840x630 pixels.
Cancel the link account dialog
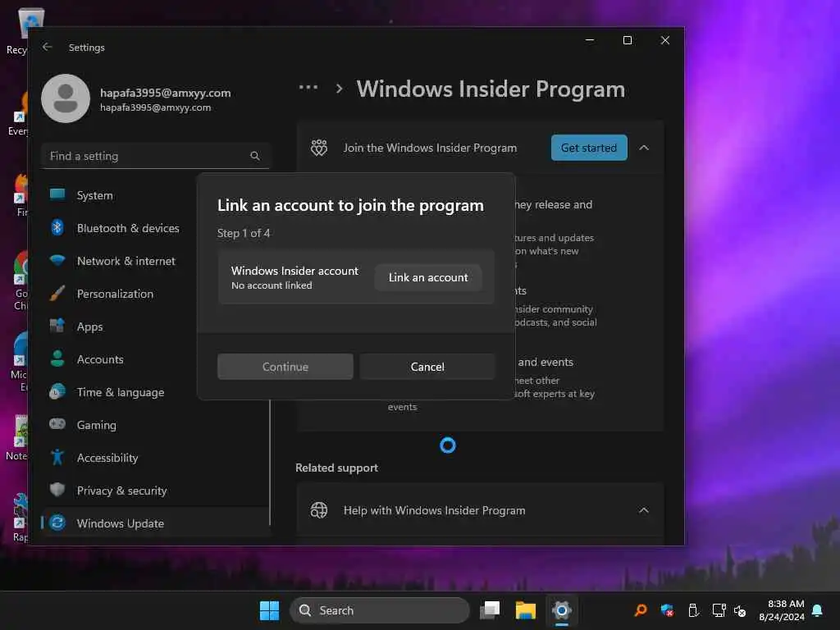pyautogui.click(x=427, y=367)
